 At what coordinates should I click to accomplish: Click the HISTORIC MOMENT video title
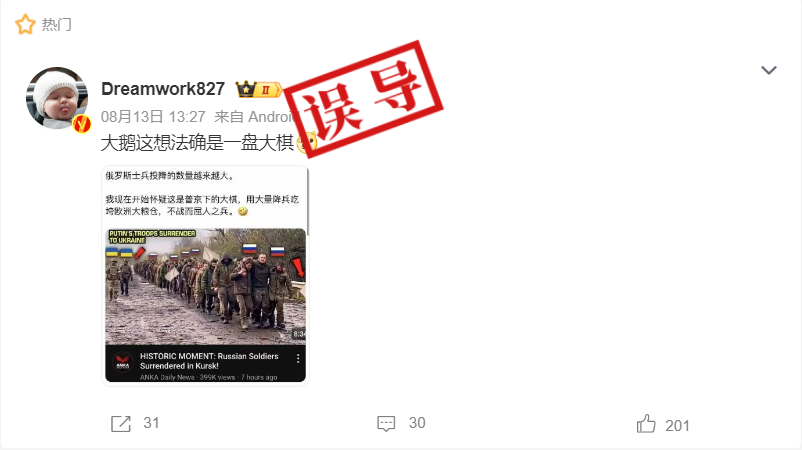209,361
